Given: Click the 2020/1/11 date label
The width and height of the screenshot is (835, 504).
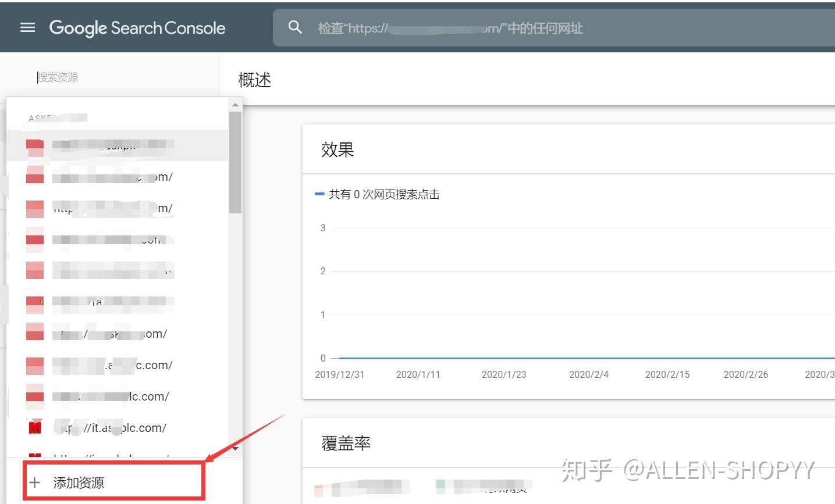Looking at the screenshot, I should tap(418, 374).
